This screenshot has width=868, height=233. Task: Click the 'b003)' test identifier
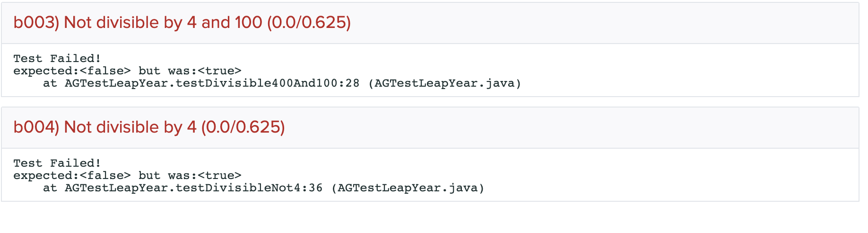36,23
